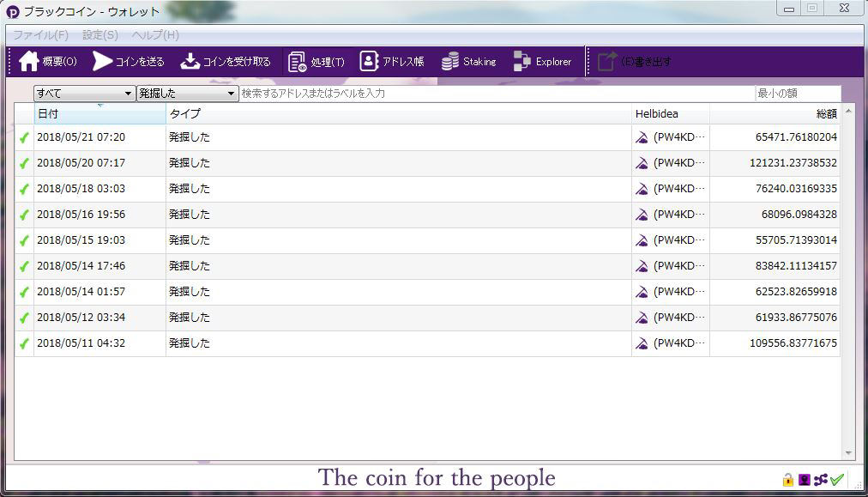Open the ヘルプ(H) menu

click(155, 35)
